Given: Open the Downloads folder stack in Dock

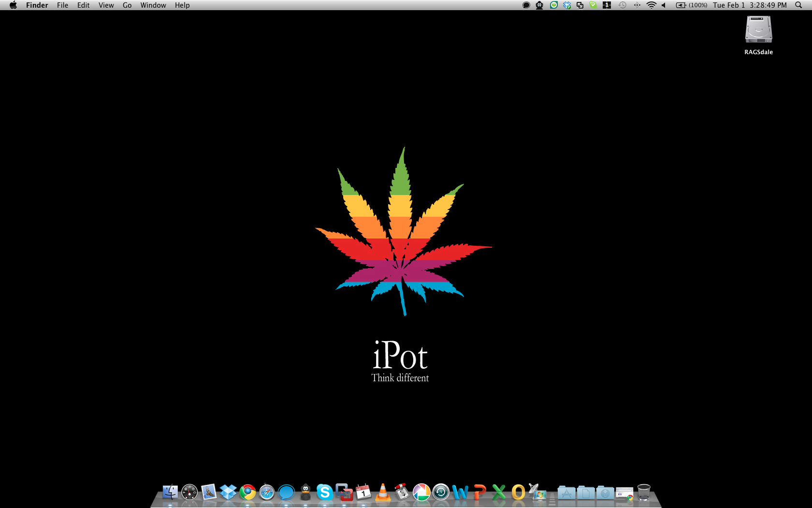Looking at the screenshot, I should click(605, 493).
